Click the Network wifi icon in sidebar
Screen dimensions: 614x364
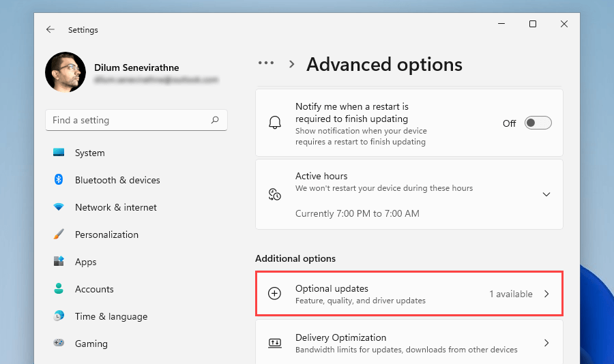click(59, 207)
